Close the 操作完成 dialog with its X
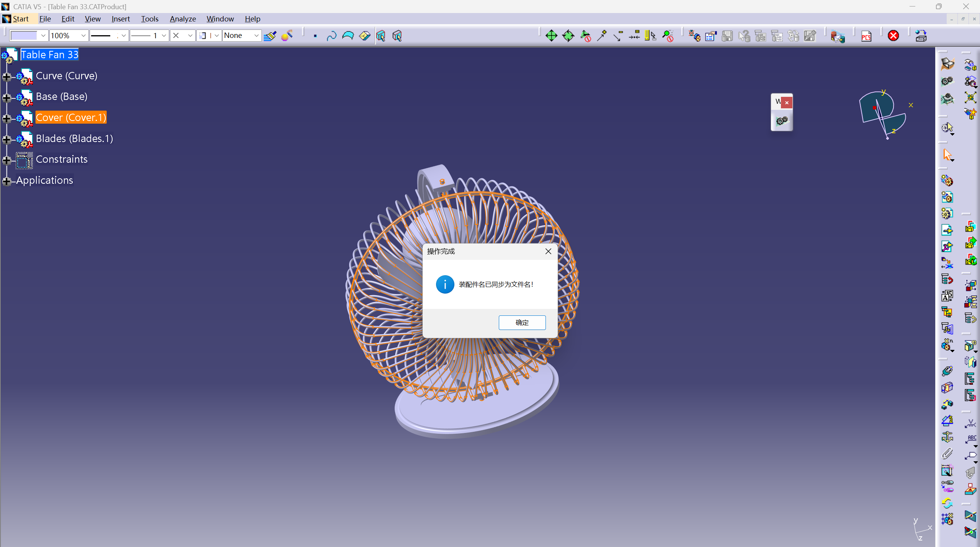This screenshot has height=547, width=980. tap(548, 251)
